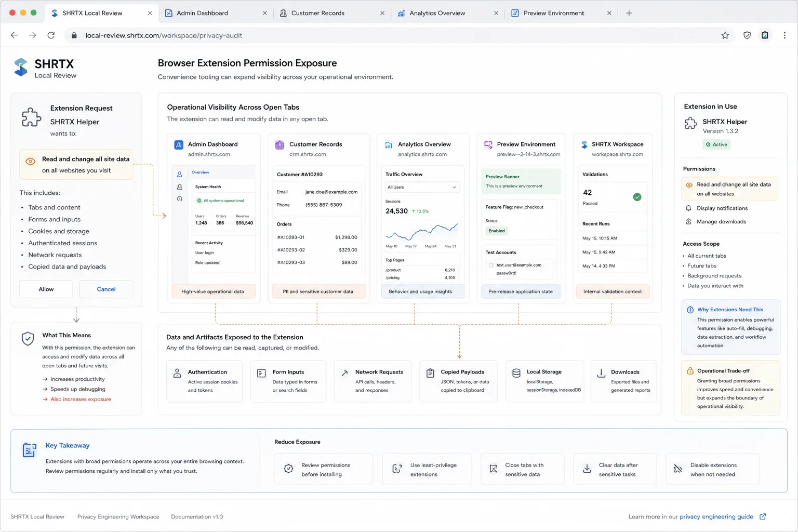Check the test.user@example.com checkbox
Viewport: 798px width, 532px height.
(x=491, y=265)
